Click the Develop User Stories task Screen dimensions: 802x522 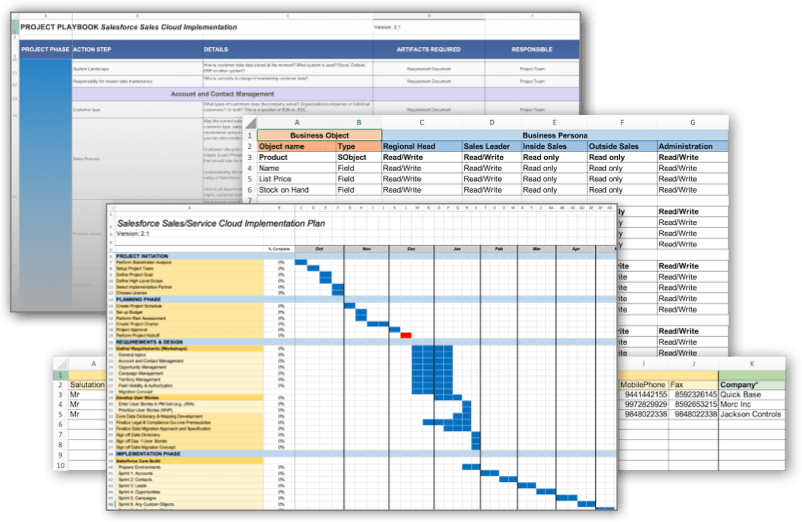189,398
